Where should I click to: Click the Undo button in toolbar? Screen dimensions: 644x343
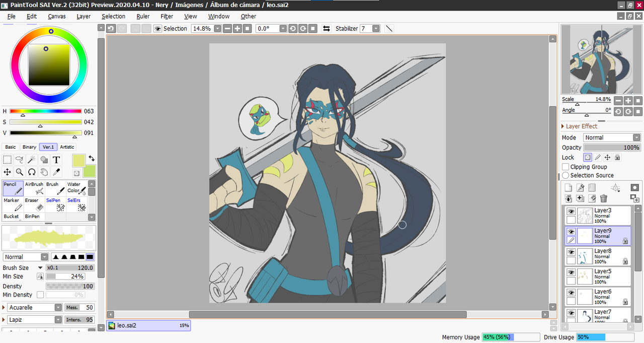point(111,29)
